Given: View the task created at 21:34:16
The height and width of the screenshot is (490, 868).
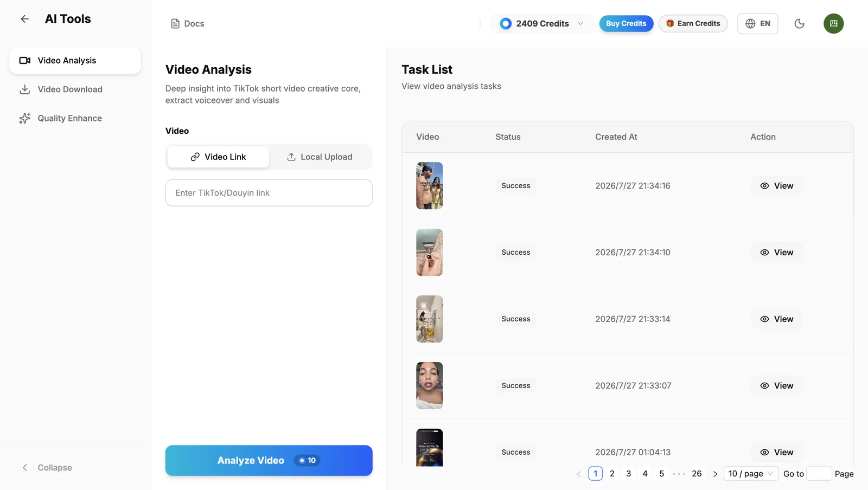Looking at the screenshot, I should [x=777, y=186].
